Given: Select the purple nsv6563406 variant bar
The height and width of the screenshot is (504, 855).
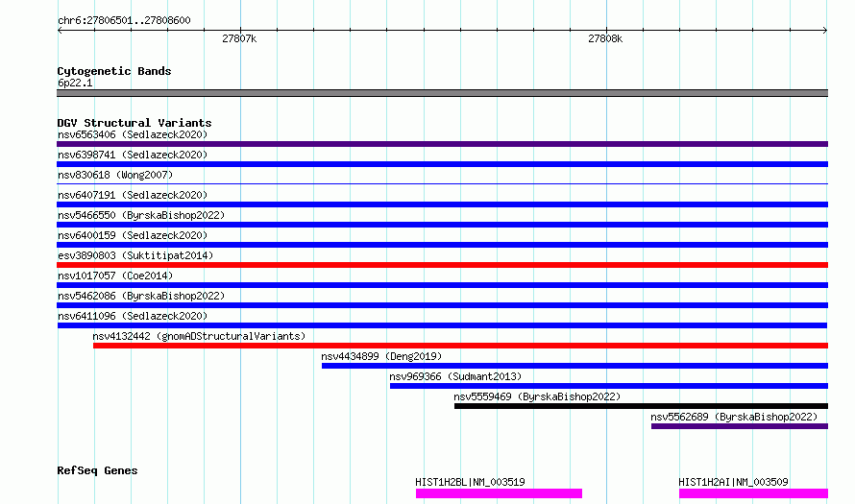Looking at the screenshot, I should click(442, 144).
